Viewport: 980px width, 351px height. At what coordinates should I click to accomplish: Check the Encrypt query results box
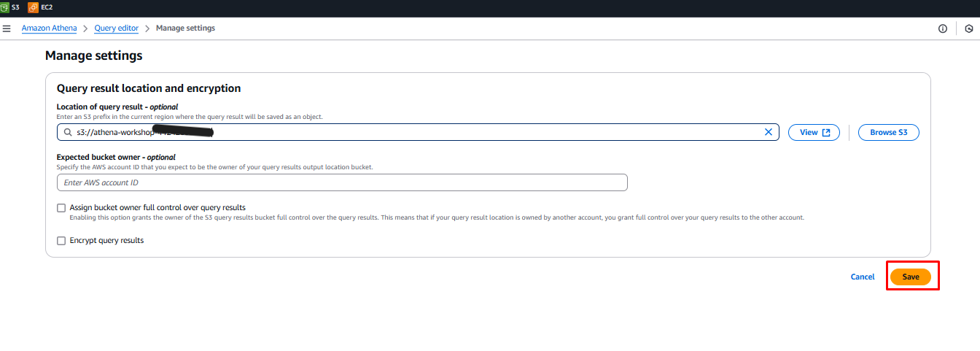point(61,241)
